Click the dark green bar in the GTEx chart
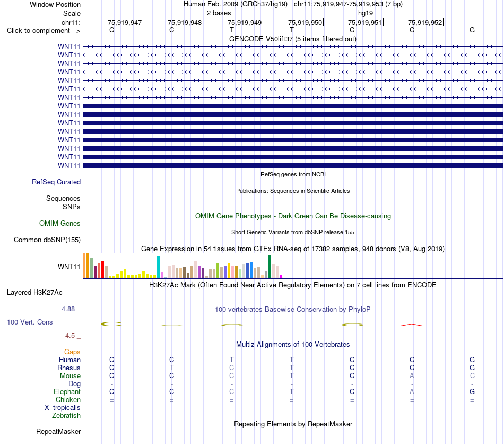 270,267
